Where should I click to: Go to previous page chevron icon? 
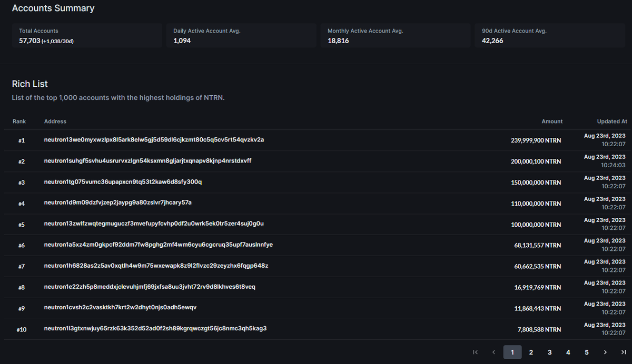coord(493,352)
